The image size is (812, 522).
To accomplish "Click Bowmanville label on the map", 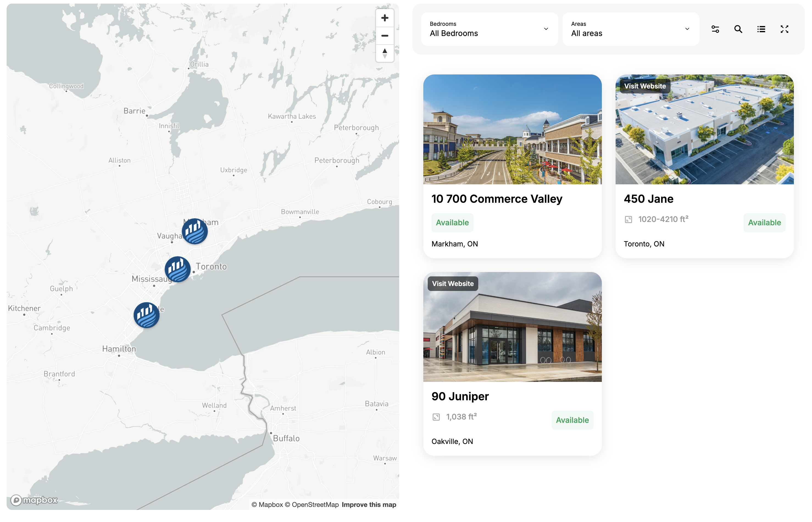I will tap(300, 212).
